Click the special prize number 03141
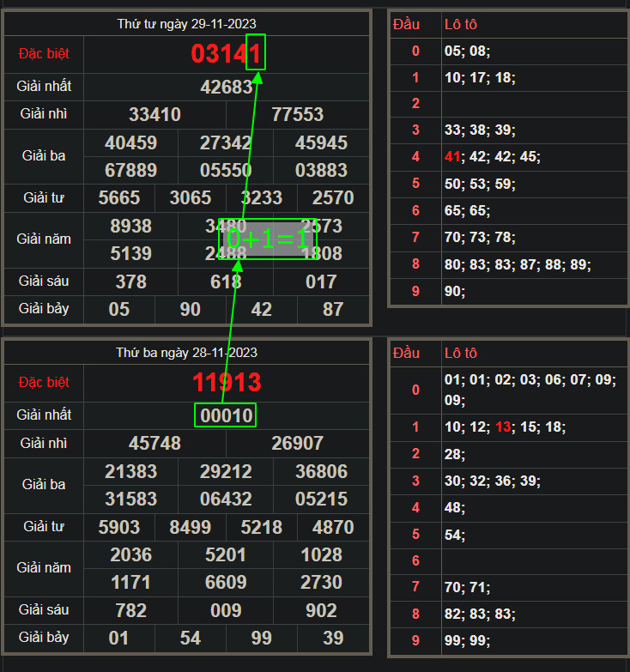Screen dimensions: 630x672 (226, 54)
